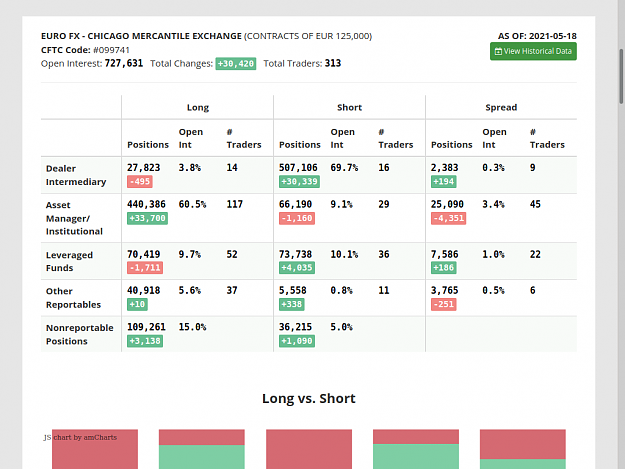Click the Long vs. Short chart title
The width and height of the screenshot is (625, 469).
pyautogui.click(x=309, y=398)
